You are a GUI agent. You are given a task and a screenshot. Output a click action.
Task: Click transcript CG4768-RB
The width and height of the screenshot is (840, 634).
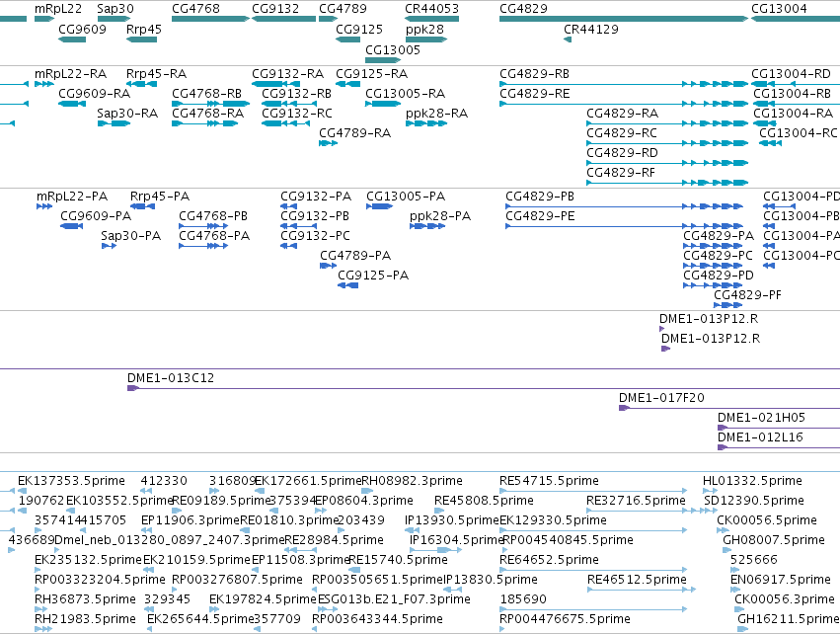coord(206,94)
